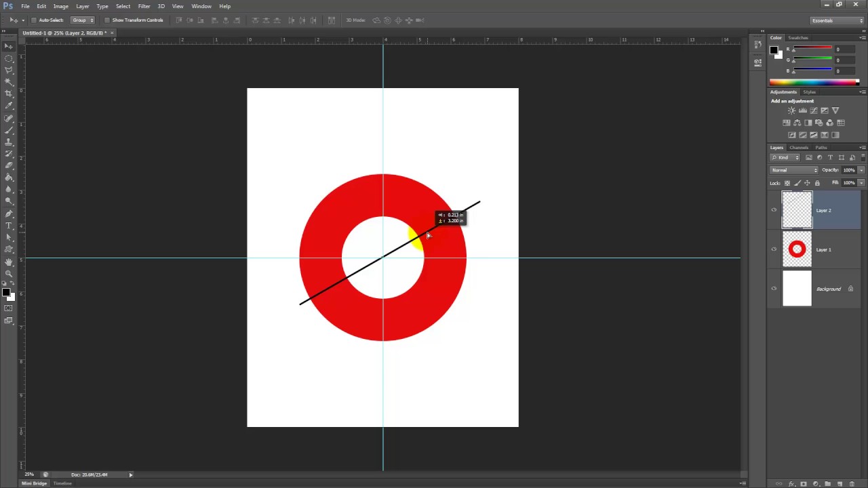Switch to the Styles tab
Viewport: 868px width, 488px height.
click(810, 92)
